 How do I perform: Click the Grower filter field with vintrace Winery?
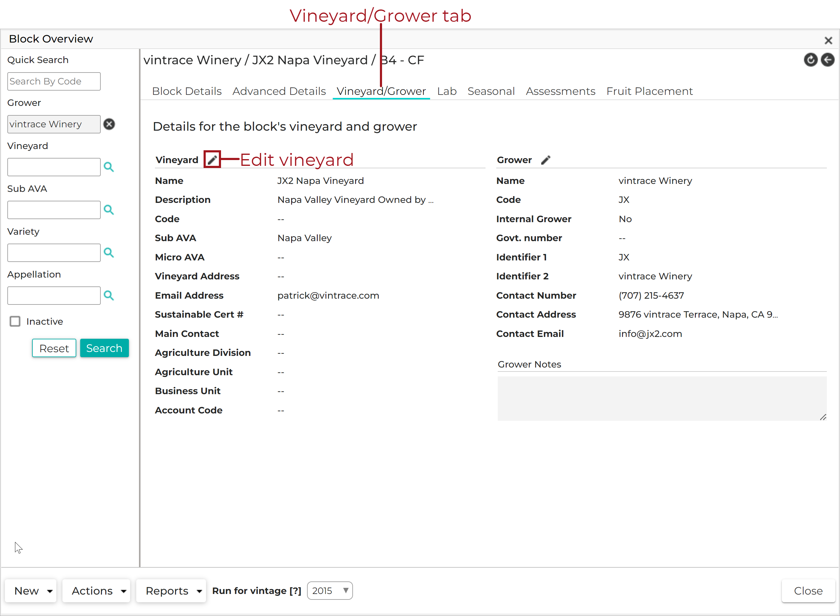(54, 124)
